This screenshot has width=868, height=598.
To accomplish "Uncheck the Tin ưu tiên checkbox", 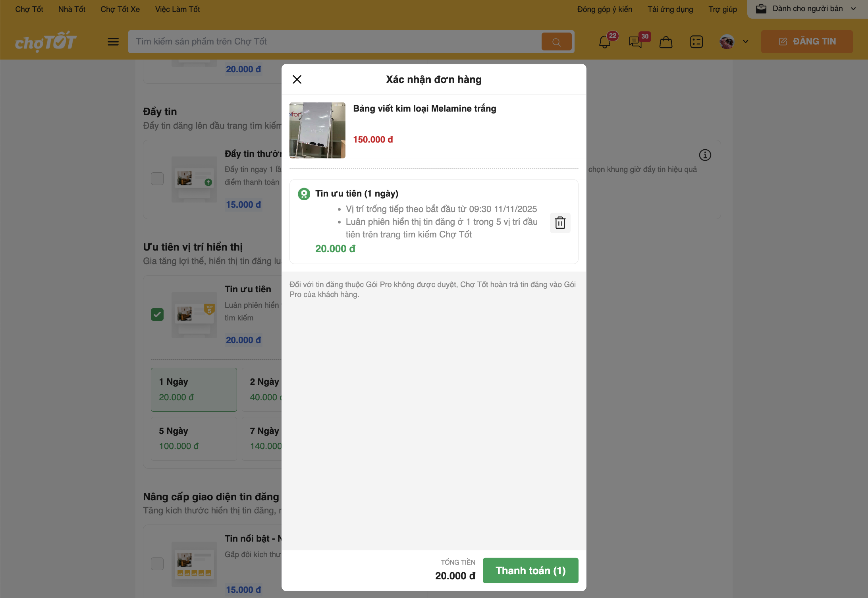I will point(157,314).
